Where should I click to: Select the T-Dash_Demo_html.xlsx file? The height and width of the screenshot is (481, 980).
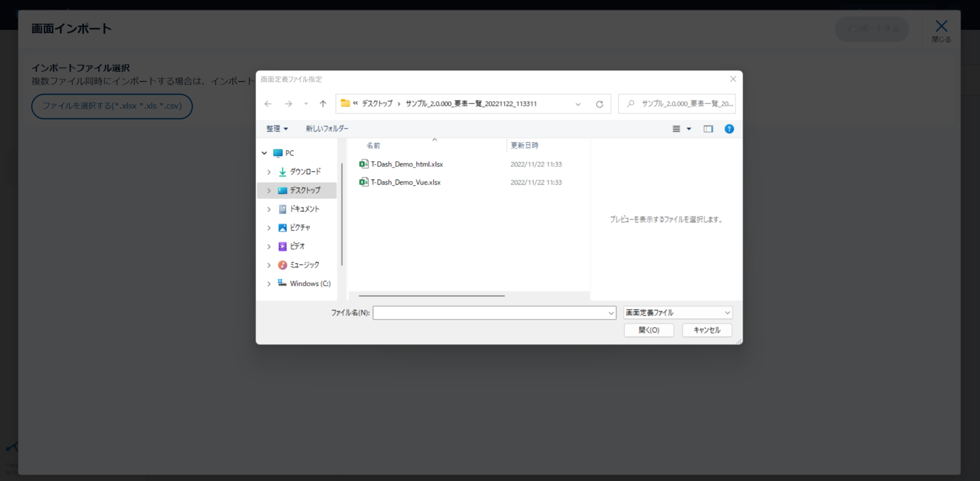pyautogui.click(x=406, y=164)
